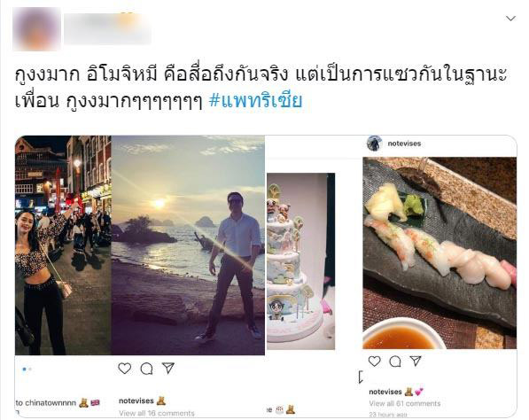The width and height of the screenshot is (529, 420).
Task: Send the sushi post with paper plane icon
Action: [416, 361]
